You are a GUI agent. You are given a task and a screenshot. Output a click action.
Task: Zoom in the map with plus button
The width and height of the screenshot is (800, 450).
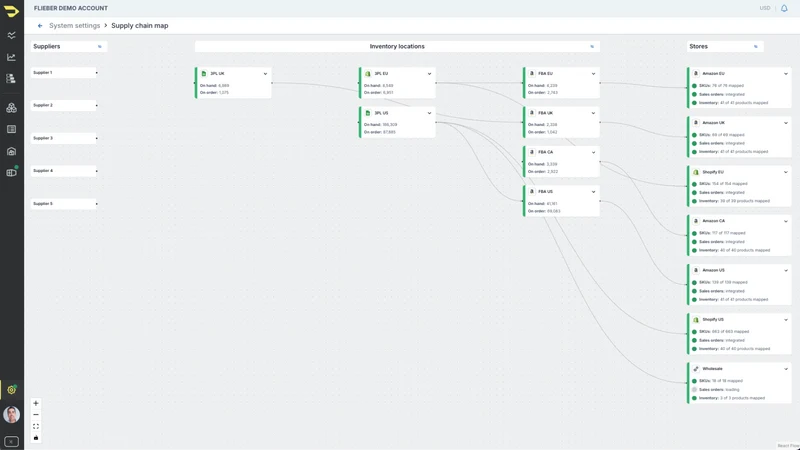pyautogui.click(x=36, y=403)
